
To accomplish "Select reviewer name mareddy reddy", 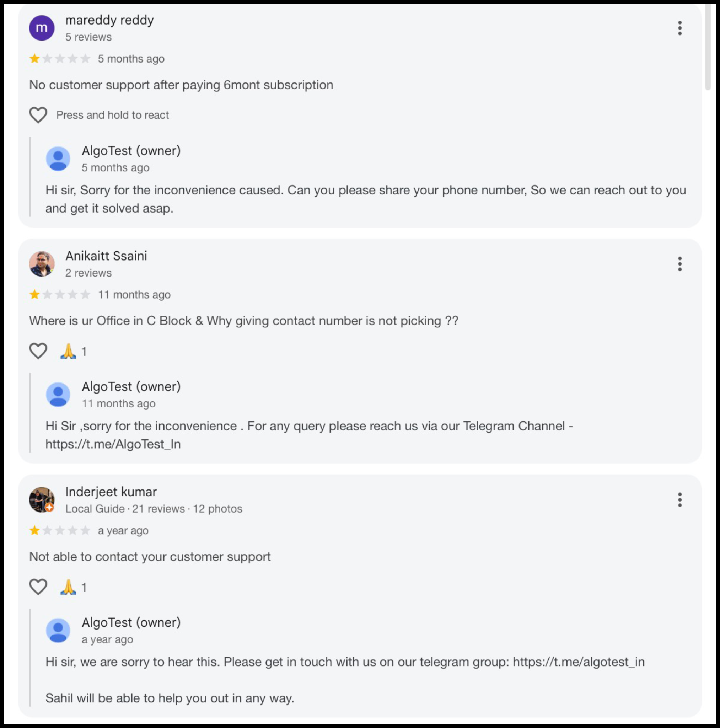I will (x=109, y=20).
